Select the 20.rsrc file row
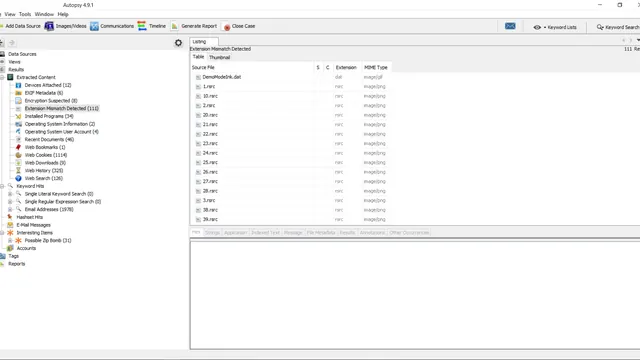The height and width of the screenshot is (360, 640). [290, 115]
